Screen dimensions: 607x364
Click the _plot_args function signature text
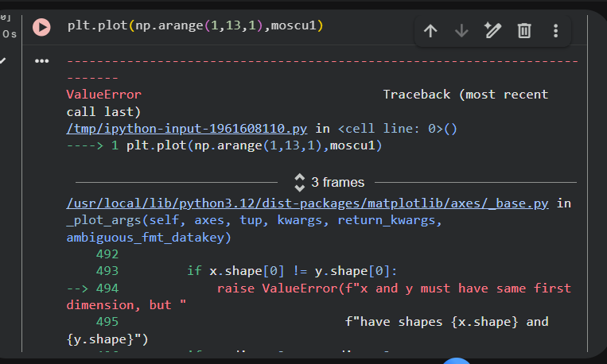(x=255, y=220)
